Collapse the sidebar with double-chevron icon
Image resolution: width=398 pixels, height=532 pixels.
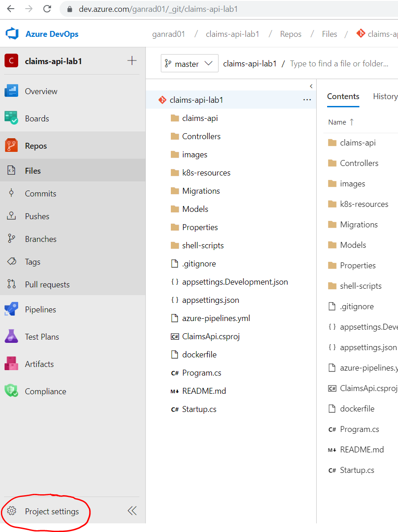pyautogui.click(x=132, y=511)
